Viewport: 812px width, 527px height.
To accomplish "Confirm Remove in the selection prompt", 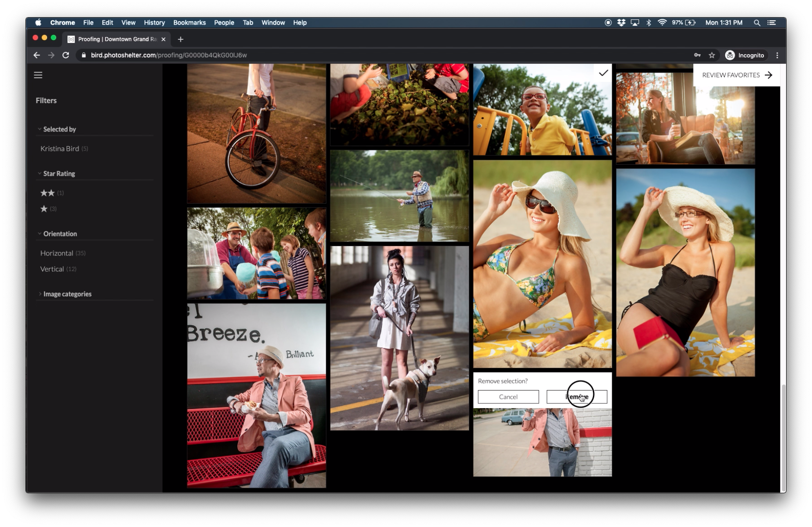I will [x=577, y=397].
